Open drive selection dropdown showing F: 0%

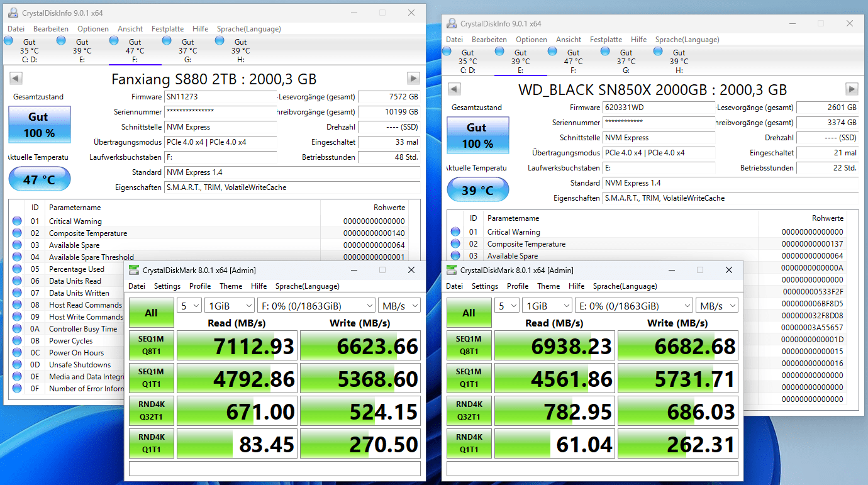316,306
